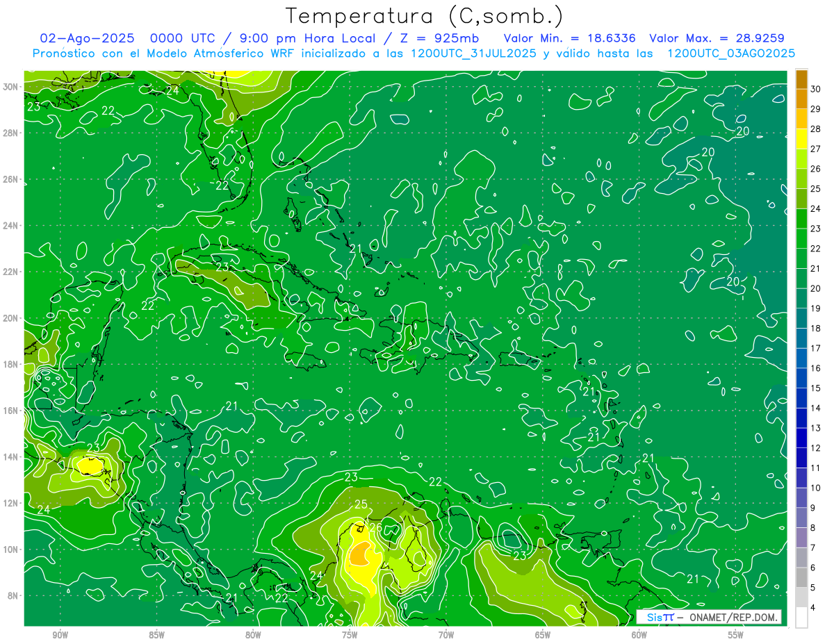Click the color scale label '30'
Image resolution: width=834 pixels, height=644 pixels.
point(816,88)
